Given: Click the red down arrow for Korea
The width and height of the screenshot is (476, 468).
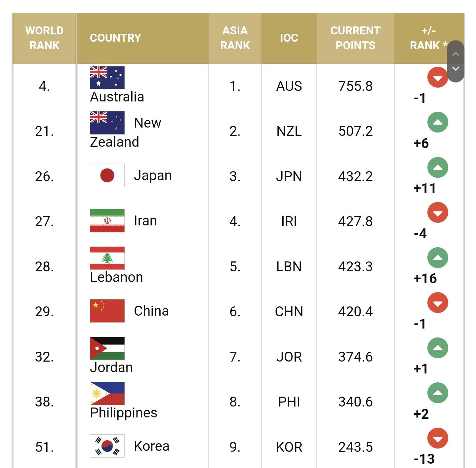Looking at the screenshot, I should pyautogui.click(x=438, y=438).
